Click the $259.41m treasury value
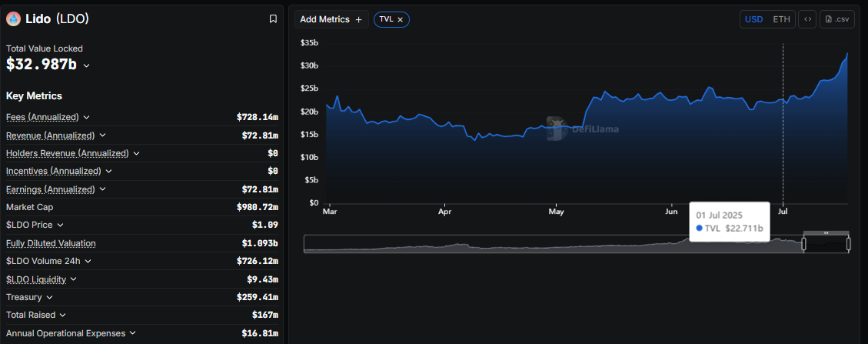The height and width of the screenshot is (344, 868). point(257,297)
